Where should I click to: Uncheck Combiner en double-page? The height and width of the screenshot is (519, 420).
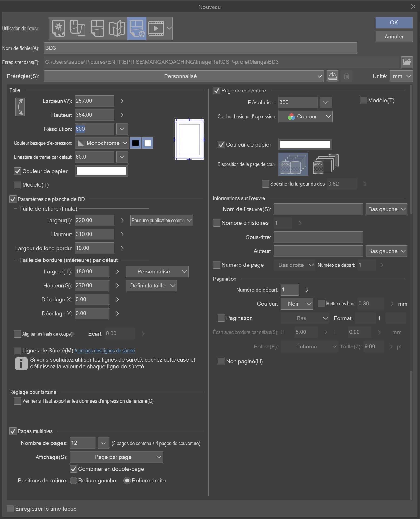point(74,469)
